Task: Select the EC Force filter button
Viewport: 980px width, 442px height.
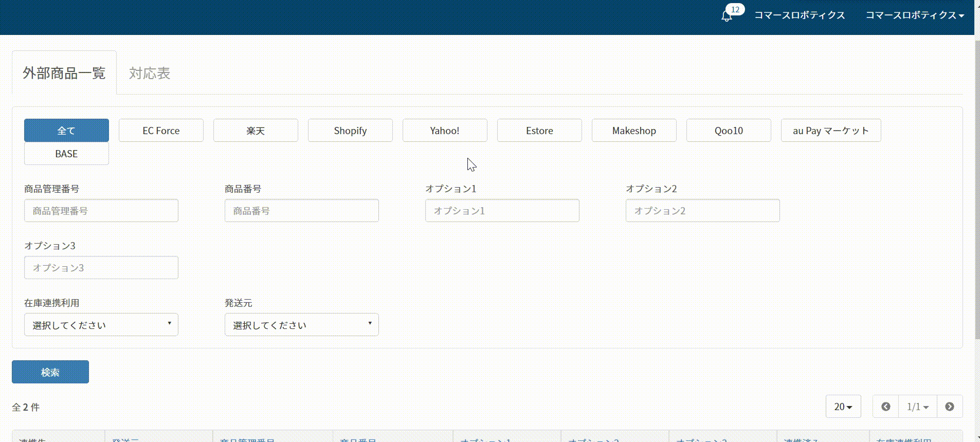Action: click(161, 131)
